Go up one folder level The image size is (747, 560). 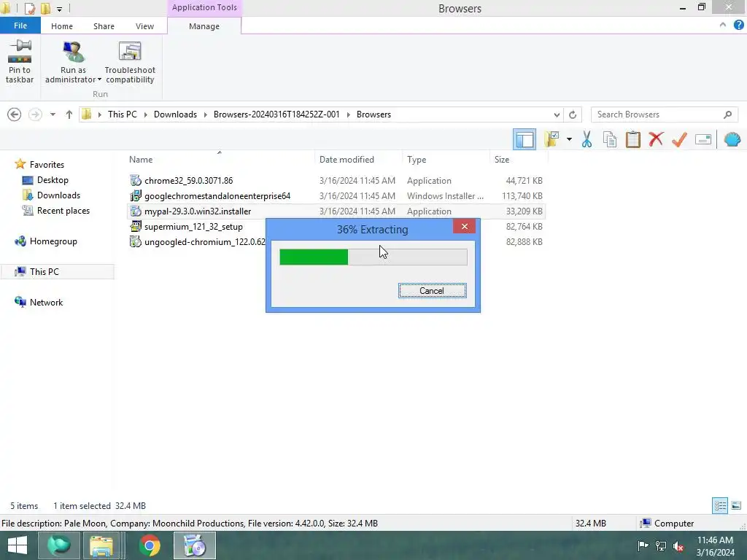click(x=69, y=114)
